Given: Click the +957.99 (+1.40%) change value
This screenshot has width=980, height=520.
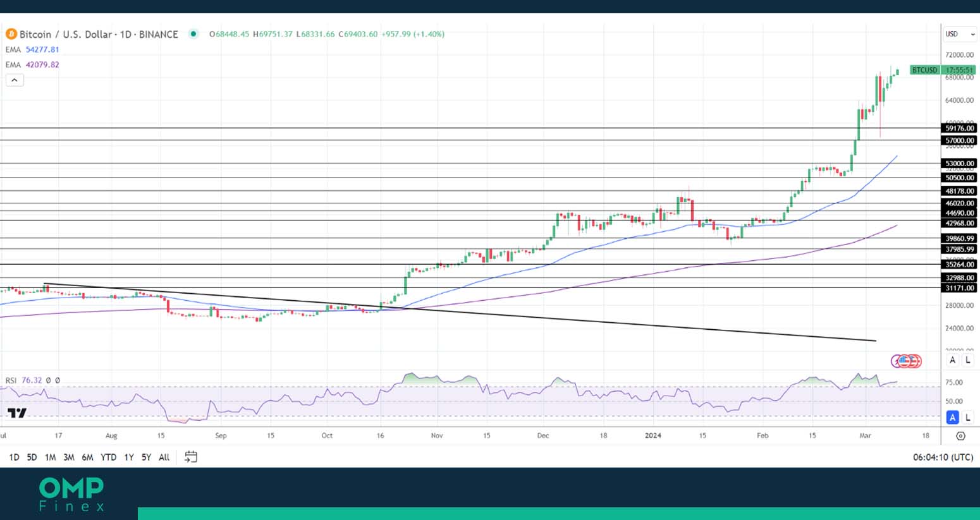Looking at the screenshot, I should click(413, 34).
